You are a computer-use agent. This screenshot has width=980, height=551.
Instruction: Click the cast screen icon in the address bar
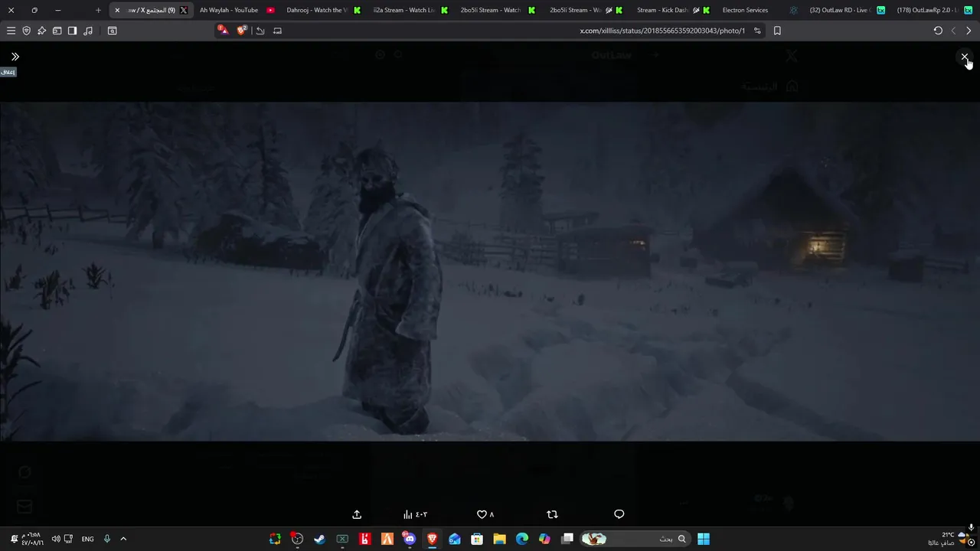[277, 31]
